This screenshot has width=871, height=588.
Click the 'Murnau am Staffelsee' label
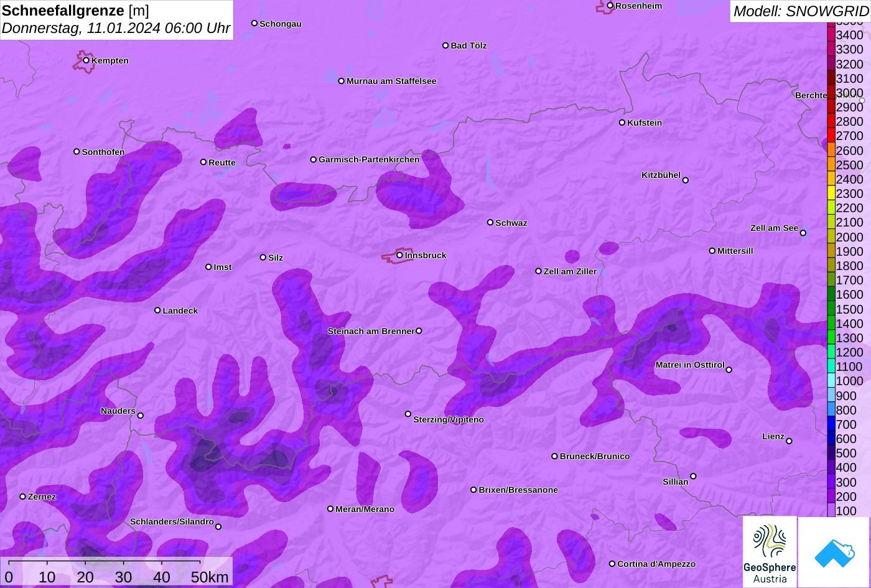pyautogui.click(x=391, y=81)
